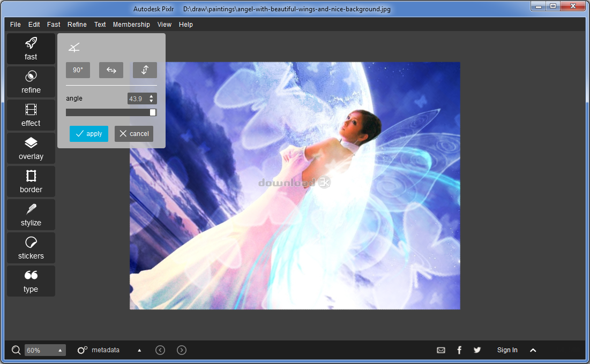The width and height of the screenshot is (590, 364).
Task: Click the angle value field showing 43.9
Action: 137,98
